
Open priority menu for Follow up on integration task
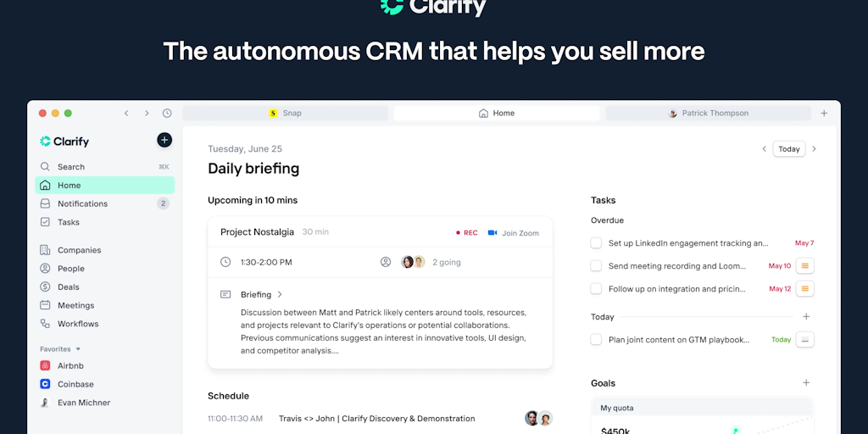click(805, 288)
